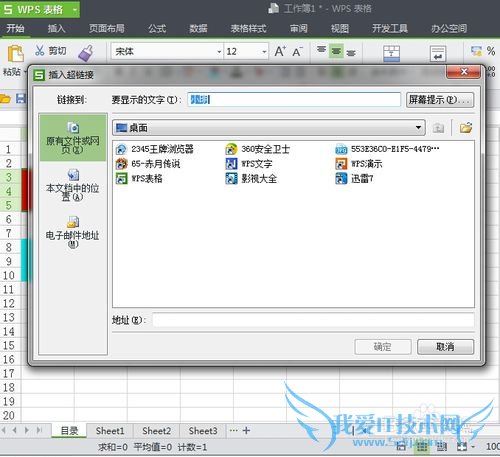The width and height of the screenshot is (500, 457).
Task: Switch to the Sheet1 tab
Action: (x=110, y=431)
